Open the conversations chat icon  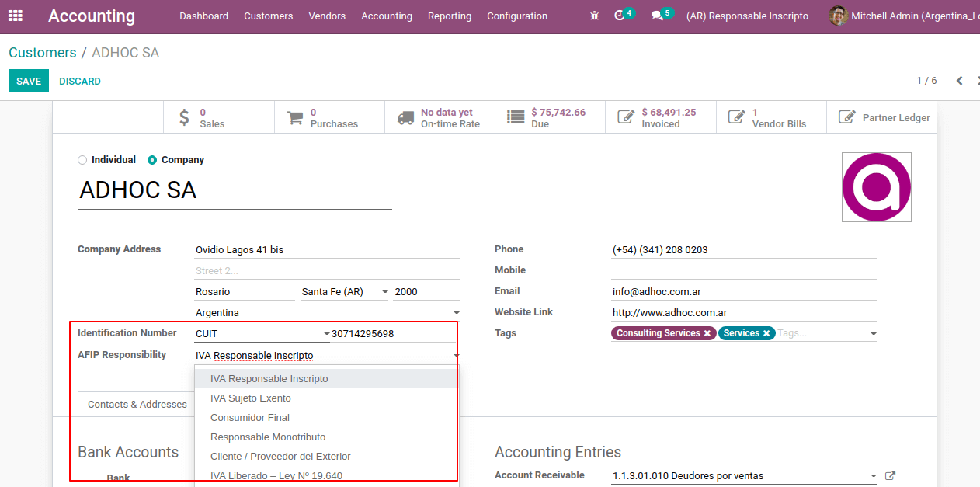[657, 16]
